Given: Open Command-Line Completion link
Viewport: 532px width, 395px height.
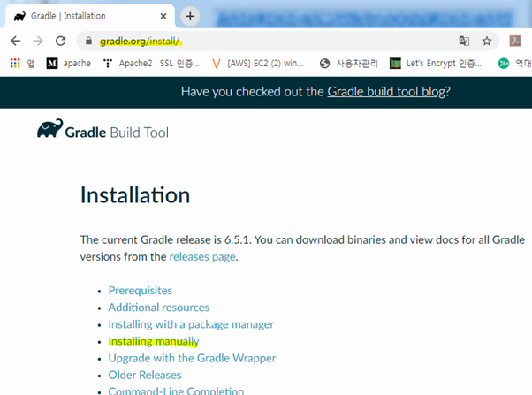Looking at the screenshot, I should tap(176, 391).
